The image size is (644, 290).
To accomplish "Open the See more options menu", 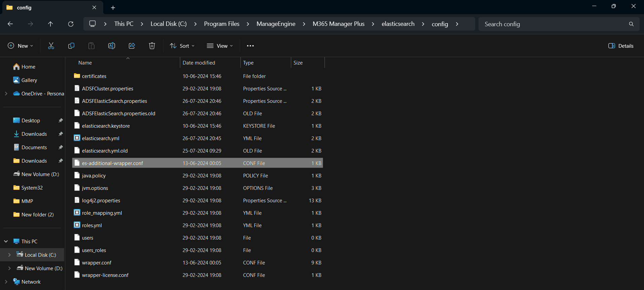I will tap(250, 46).
